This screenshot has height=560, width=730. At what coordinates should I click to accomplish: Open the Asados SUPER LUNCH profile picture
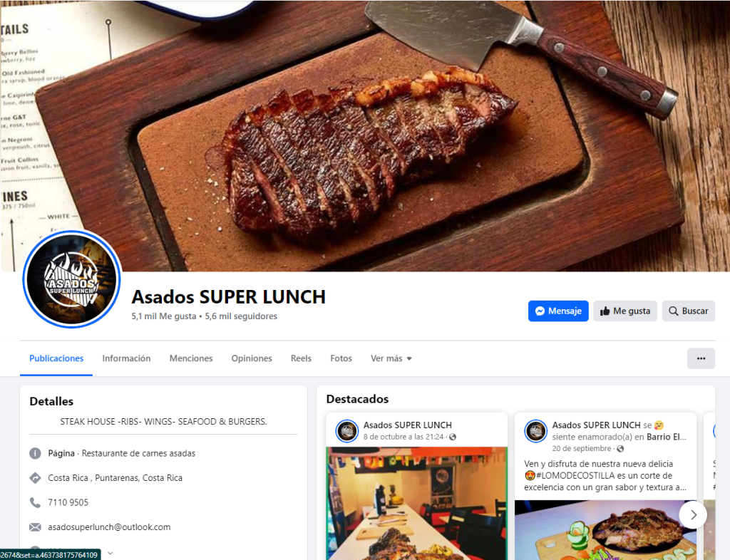coord(72,279)
